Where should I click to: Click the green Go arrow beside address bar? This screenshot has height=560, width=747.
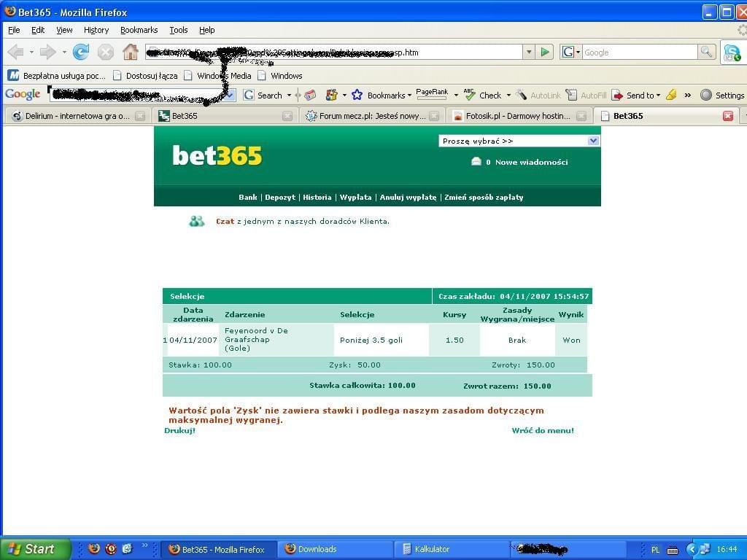pos(545,52)
